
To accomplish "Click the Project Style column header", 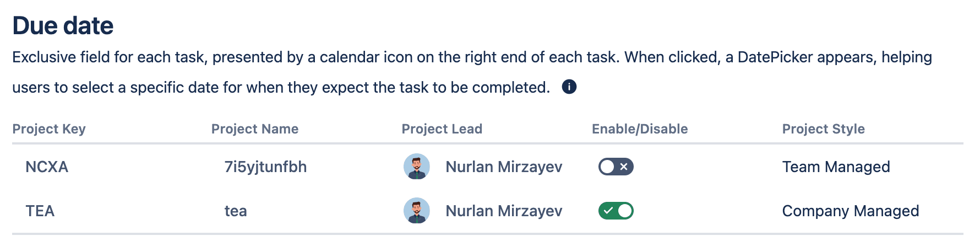I will [x=824, y=129].
